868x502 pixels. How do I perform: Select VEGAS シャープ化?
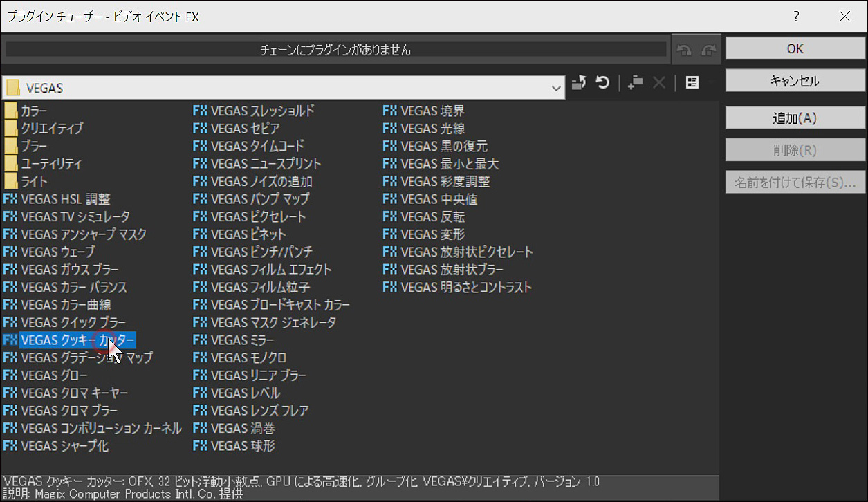[x=56, y=446]
